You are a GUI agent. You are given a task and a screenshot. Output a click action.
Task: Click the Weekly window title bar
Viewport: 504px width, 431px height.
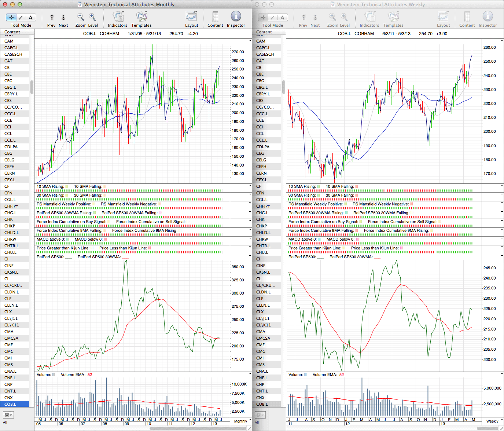pyautogui.click(x=378, y=4)
